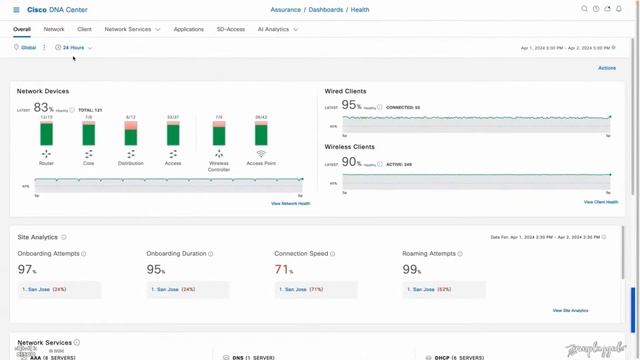640x360 pixels.
Task: Click the Core health bar
Action: (89, 133)
